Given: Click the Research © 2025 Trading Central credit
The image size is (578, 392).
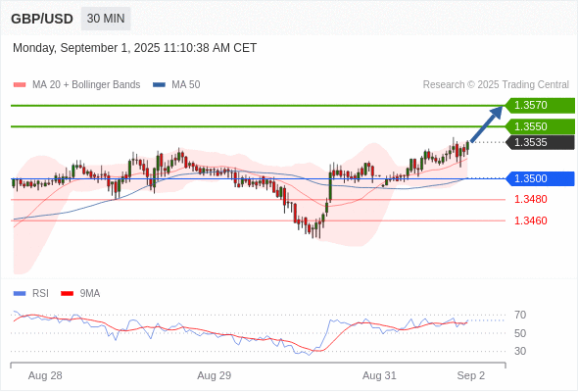Looking at the screenshot, I should pyautogui.click(x=496, y=85).
